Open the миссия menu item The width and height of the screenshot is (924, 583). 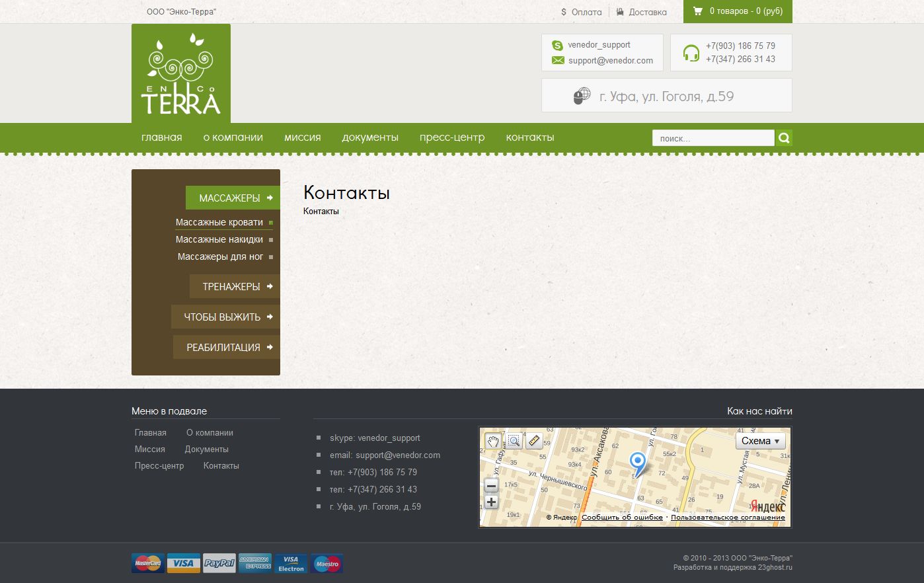tap(303, 137)
